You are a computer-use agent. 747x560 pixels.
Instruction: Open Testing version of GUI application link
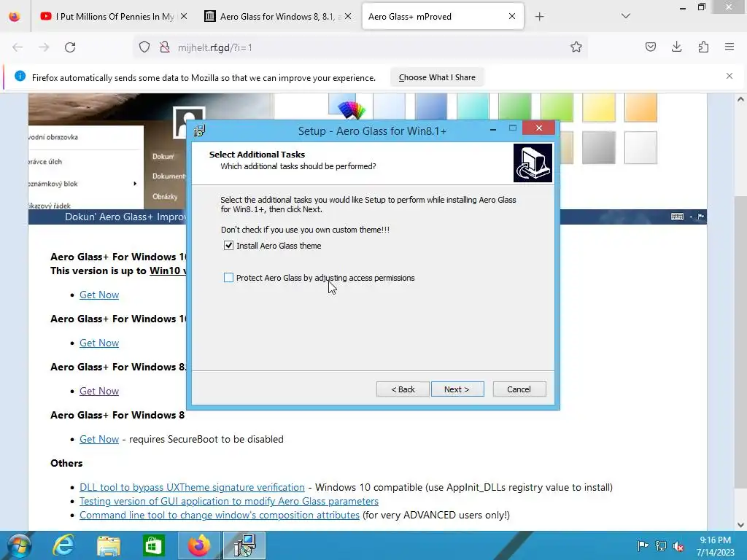[x=228, y=501]
